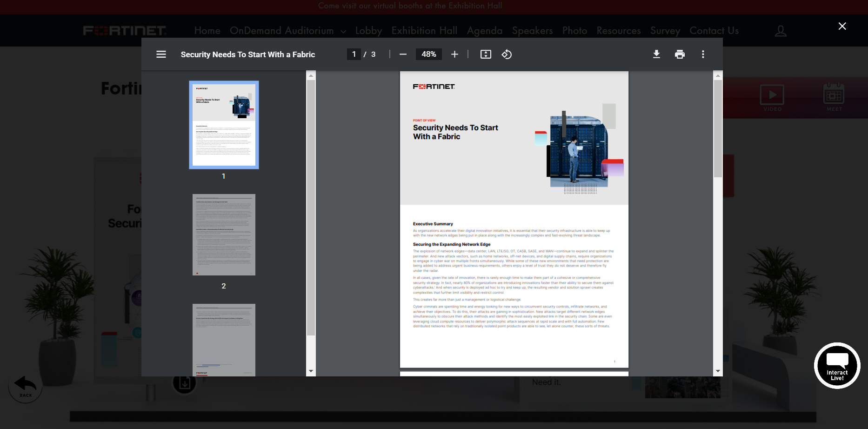Select the page 1 thumbnail
This screenshot has width=868, height=429.
(224, 125)
